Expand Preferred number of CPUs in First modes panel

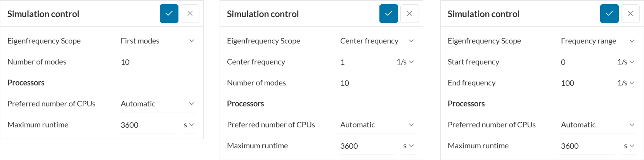coord(157,104)
